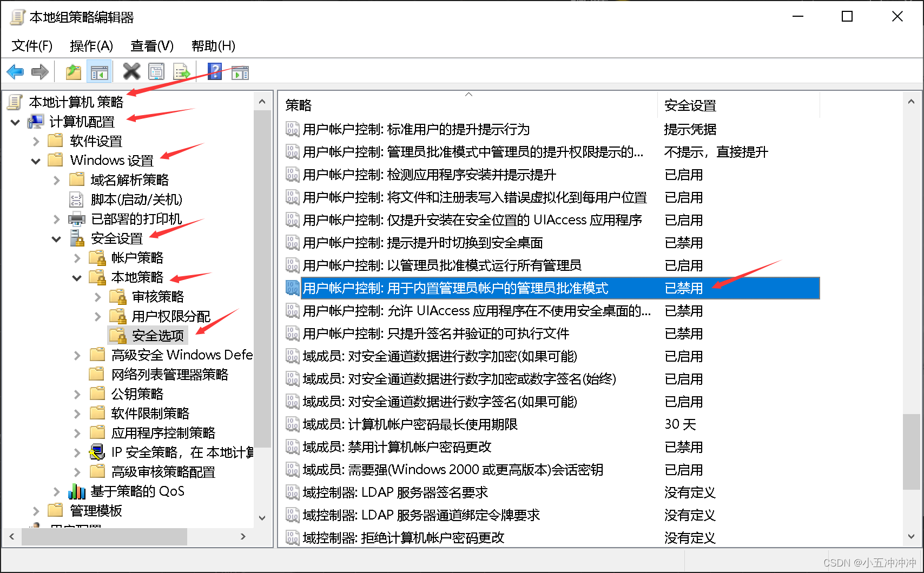Click the Forward arrow toolbar icon
The height and width of the screenshot is (573, 924).
pyautogui.click(x=40, y=71)
